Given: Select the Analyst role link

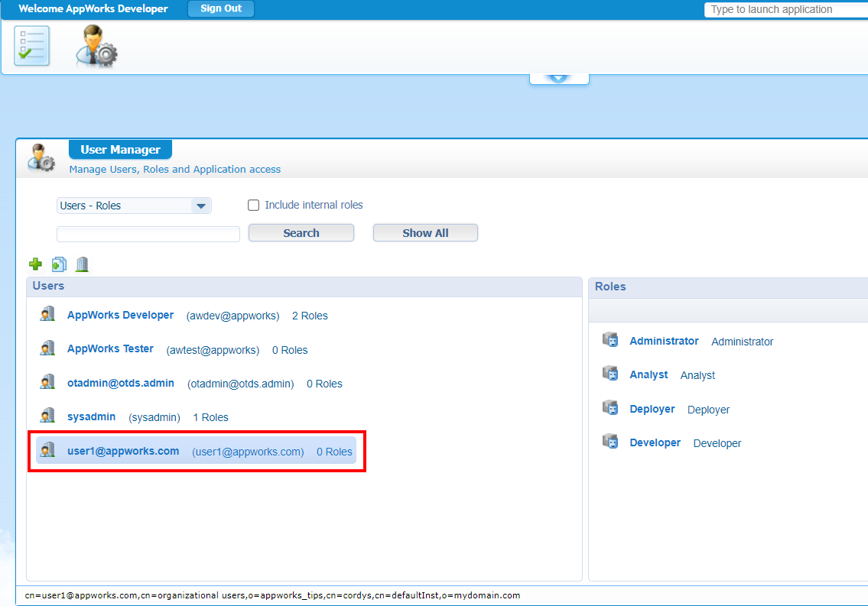Looking at the screenshot, I should [649, 374].
